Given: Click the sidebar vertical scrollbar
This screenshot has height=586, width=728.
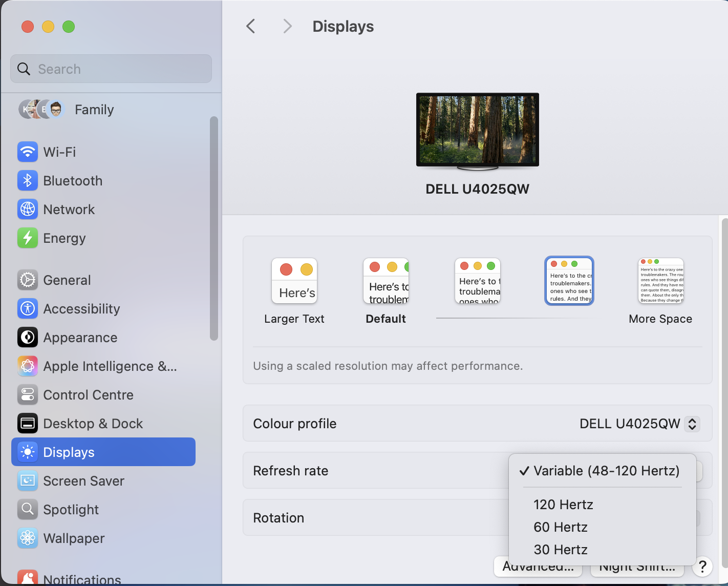Looking at the screenshot, I should point(214,228).
